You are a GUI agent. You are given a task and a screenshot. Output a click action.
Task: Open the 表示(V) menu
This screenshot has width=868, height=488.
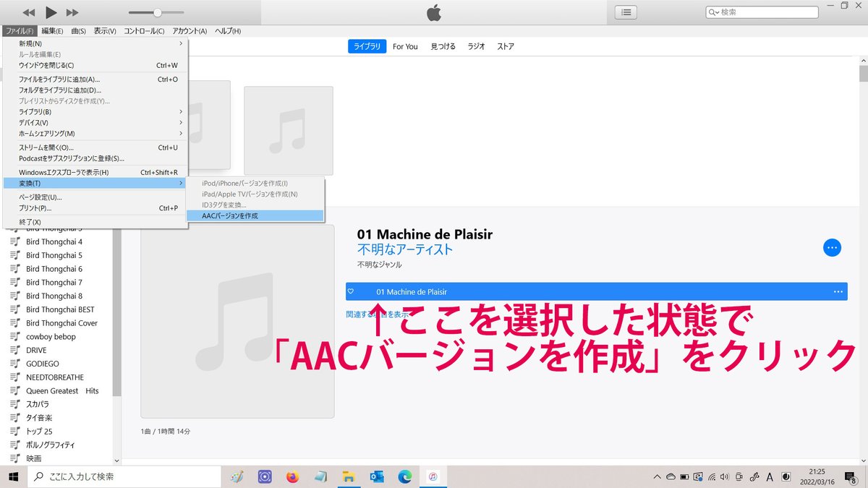105,31
